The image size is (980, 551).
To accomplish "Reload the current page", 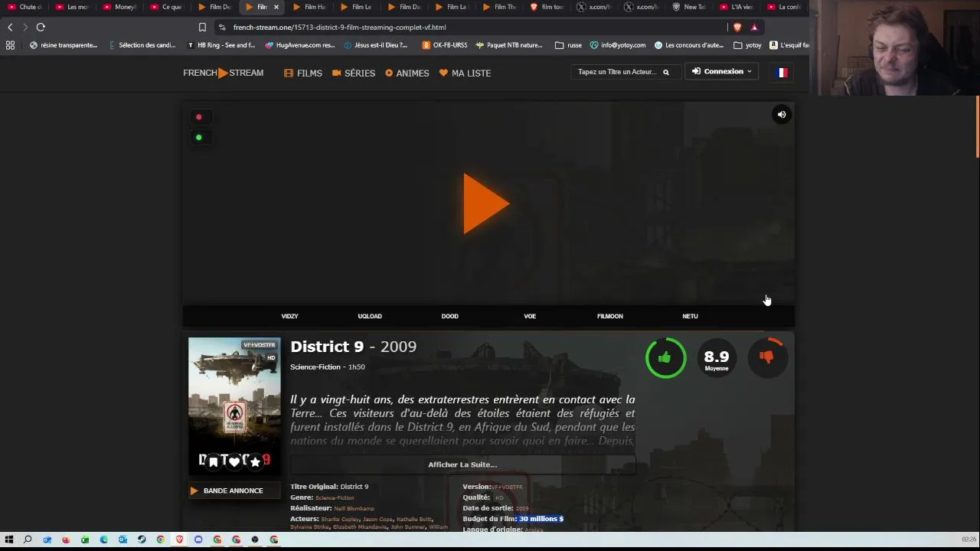I will (x=41, y=27).
